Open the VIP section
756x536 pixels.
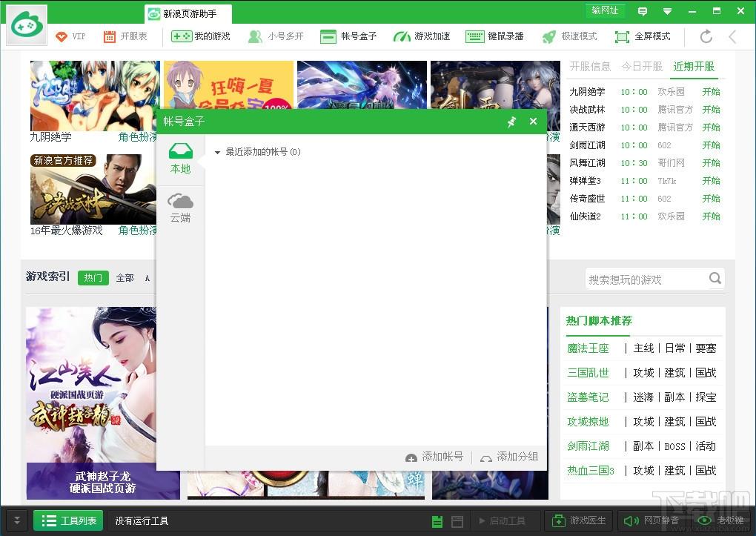[x=70, y=36]
